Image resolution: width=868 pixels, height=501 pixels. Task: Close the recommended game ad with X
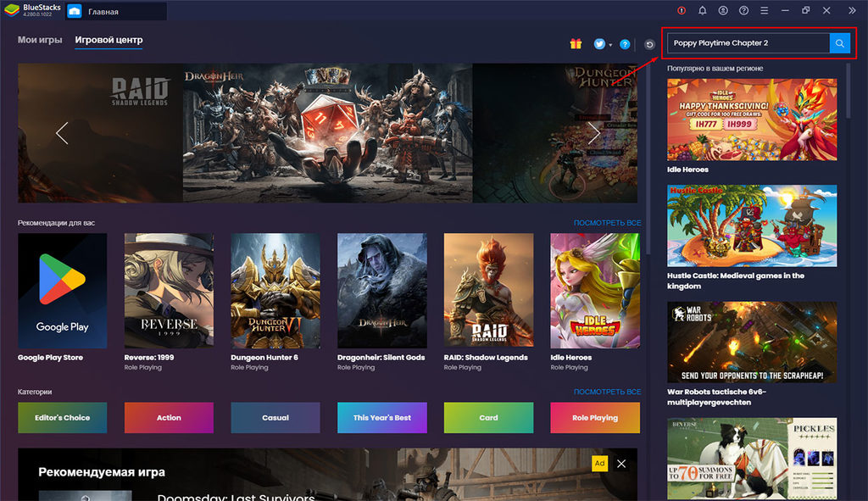[621, 464]
